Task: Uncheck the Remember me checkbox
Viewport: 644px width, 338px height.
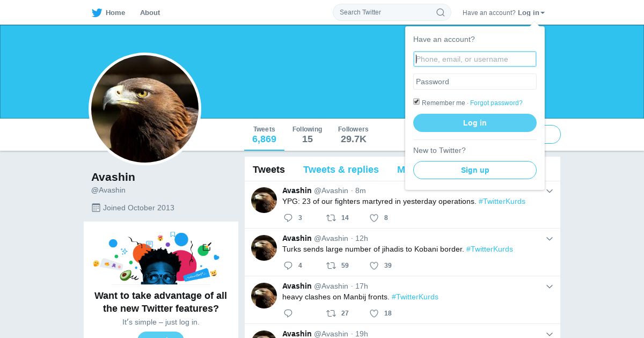Action: tap(416, 102)
